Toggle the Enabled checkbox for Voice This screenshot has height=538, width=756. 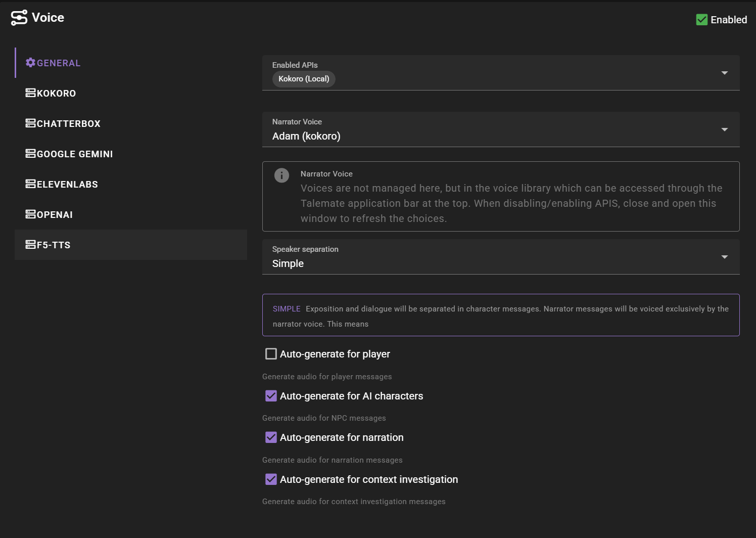[x=702, y=20]
